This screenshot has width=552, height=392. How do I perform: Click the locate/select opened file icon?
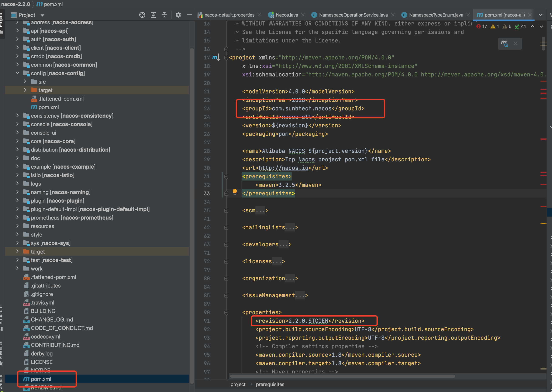tap(142, 15)
